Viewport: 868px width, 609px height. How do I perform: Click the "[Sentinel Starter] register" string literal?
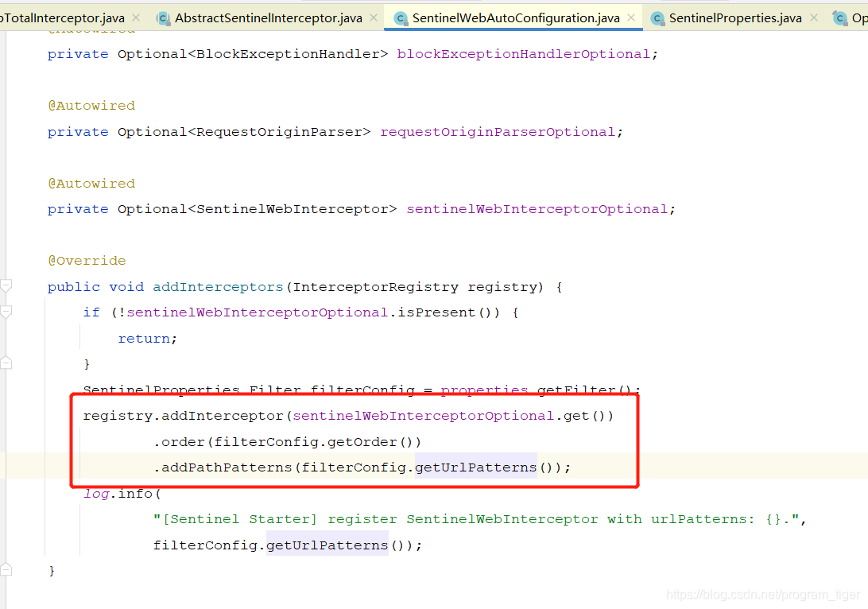pyautogui.click(x=476, y=519)
